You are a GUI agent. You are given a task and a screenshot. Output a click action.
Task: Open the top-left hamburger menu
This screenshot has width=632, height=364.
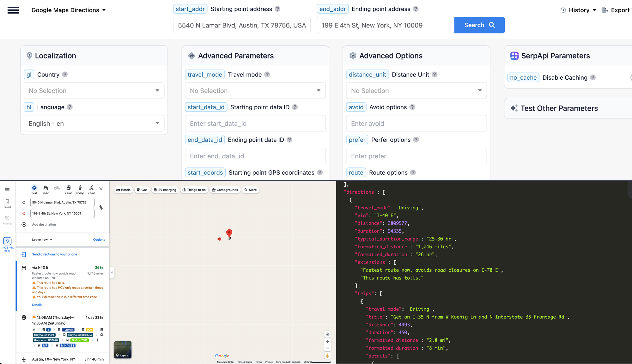pos(13,10)
